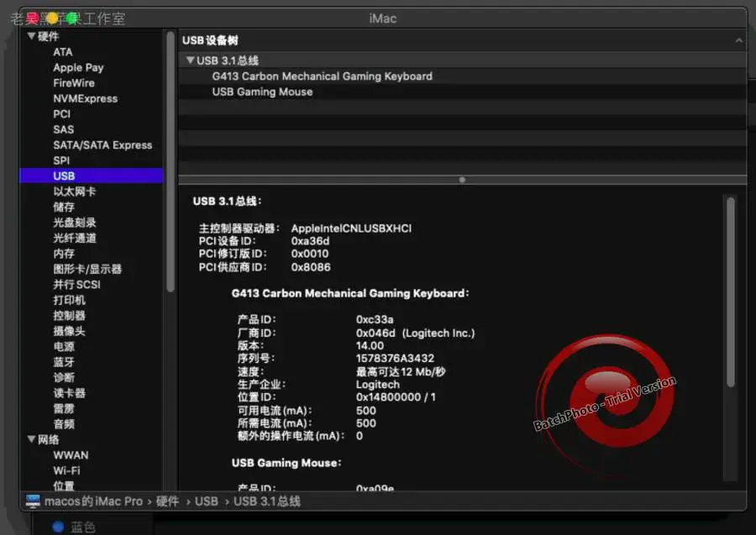The height and width of the screenshot is (535, 756).
Task: Click serial number 1578376A3432
Action: [395, 358]
